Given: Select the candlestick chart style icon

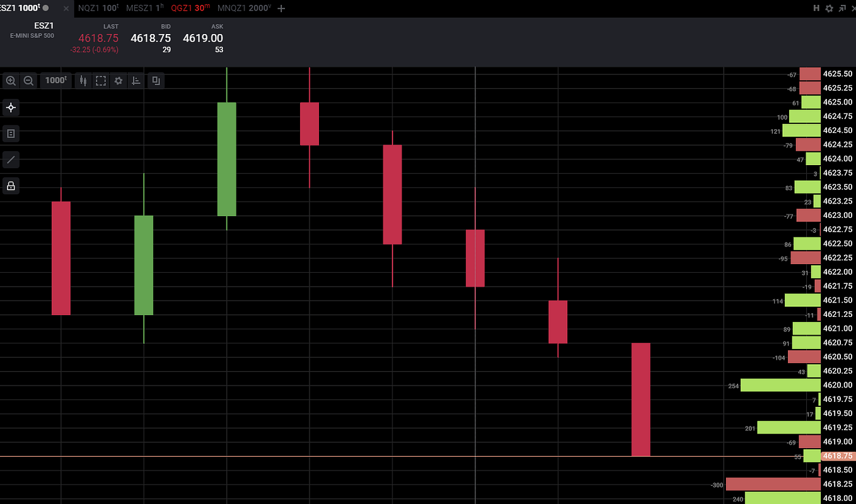Looking at the screenshot, I should point(83,81).
